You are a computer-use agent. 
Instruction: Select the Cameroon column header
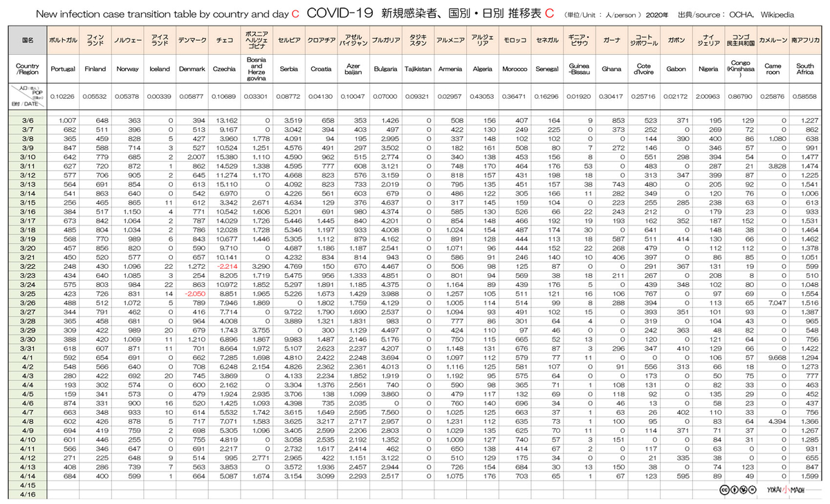pos(773,69)
